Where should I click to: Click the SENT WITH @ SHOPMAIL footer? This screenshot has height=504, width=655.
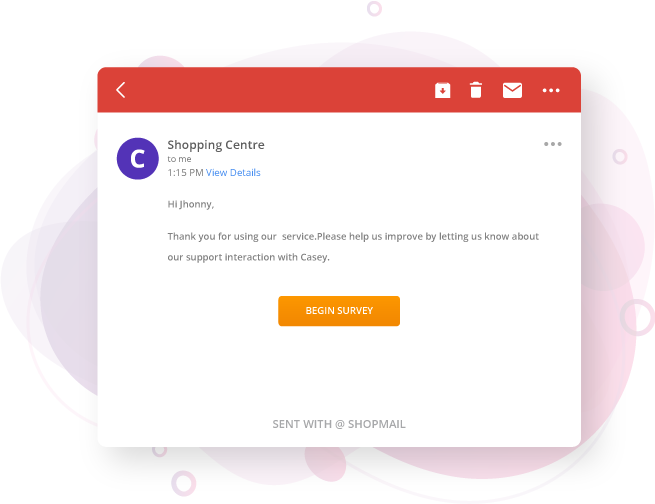coord(339,424)
